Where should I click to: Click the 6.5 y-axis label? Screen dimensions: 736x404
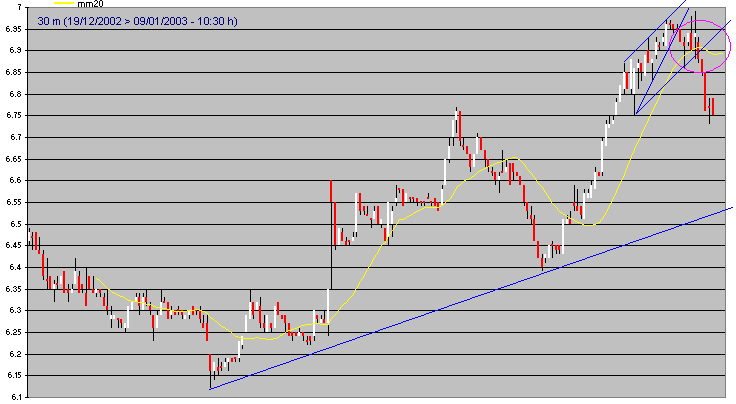point(15,224)
